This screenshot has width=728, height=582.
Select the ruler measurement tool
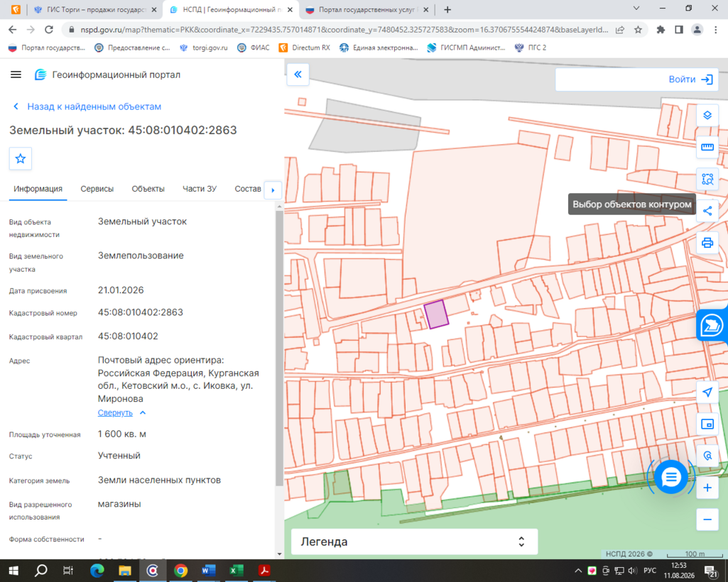pos(707,147)
